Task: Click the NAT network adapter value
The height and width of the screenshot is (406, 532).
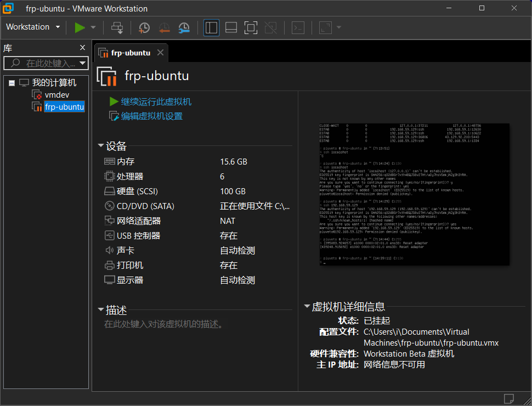Action: tap(227, 221)
